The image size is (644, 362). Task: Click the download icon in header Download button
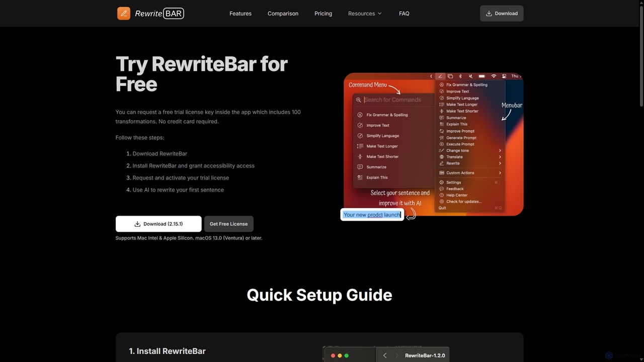pos(489,14)
